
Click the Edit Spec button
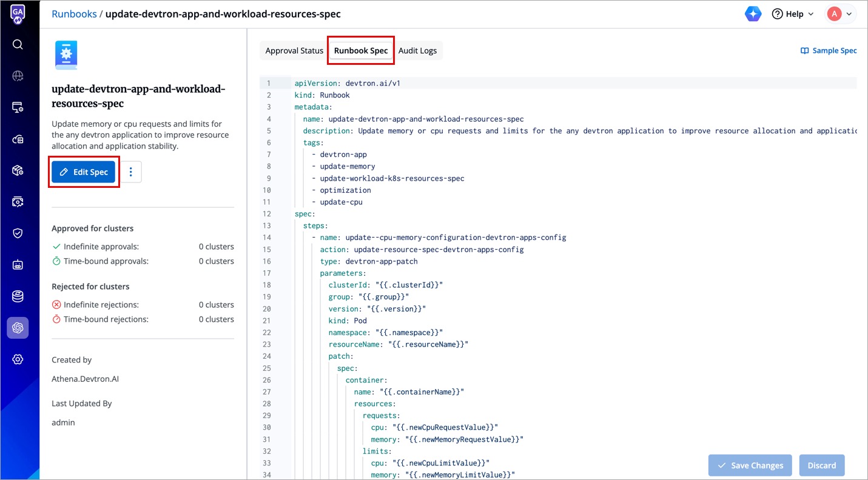click(x=84, y=172)
